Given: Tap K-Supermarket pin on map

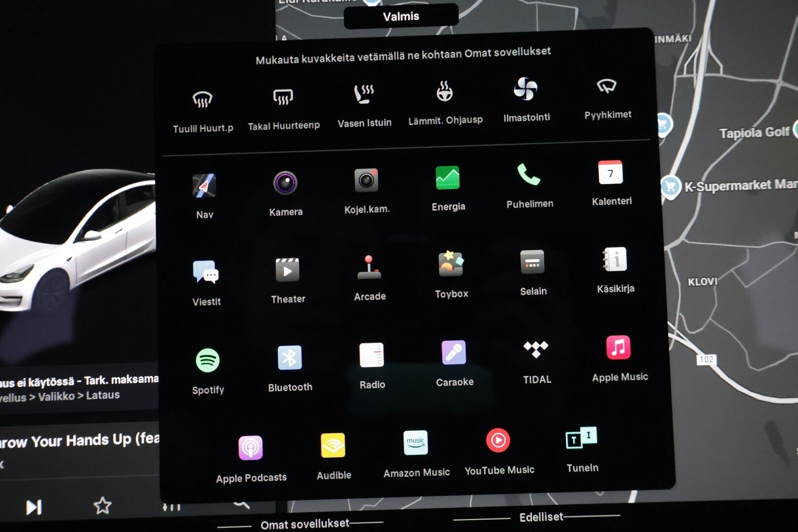Looking at the screenshot, I should [670, 187].
